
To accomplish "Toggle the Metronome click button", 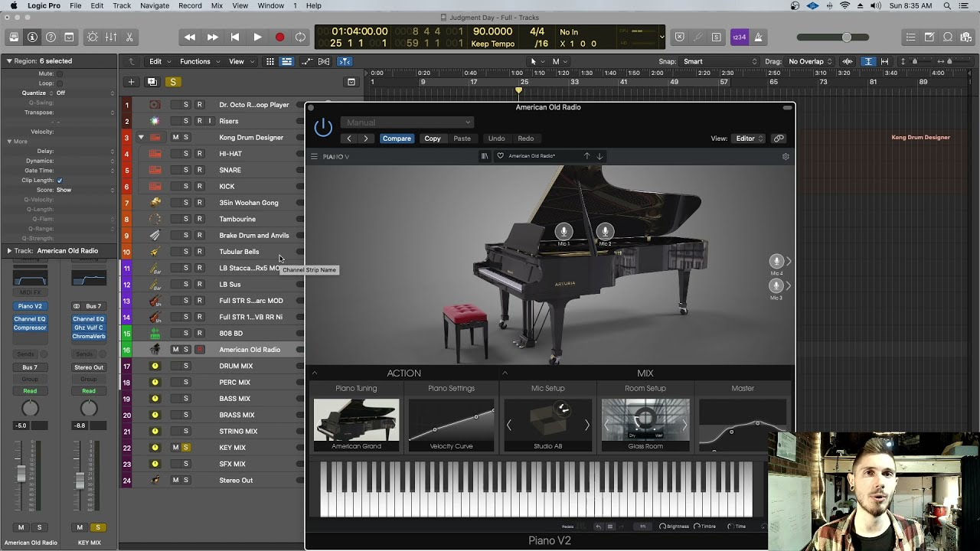I will click(x=758, y=37).
